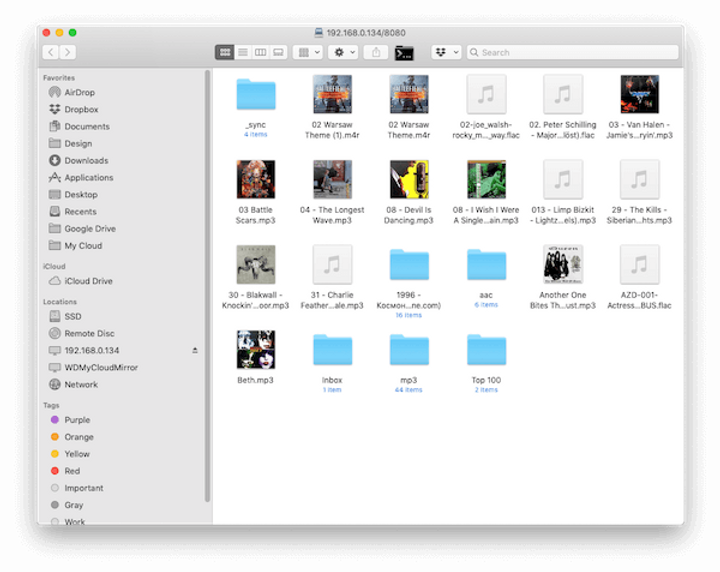This screenshot has height=572, width=720.
Task: Open the gear action menu
Action: pyautogui.click(x=344, y=52)
